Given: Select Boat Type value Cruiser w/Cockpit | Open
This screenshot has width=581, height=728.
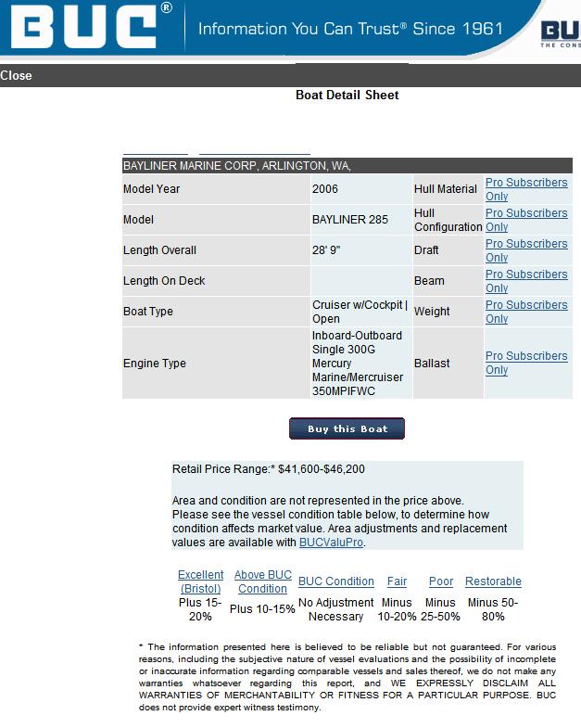Looking at the screenshot, I should click(360, 312).
